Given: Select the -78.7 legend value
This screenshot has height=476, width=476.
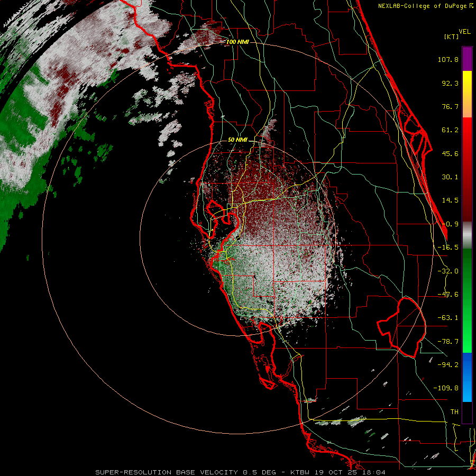Looking at the screenshot, I should (448, 342).
